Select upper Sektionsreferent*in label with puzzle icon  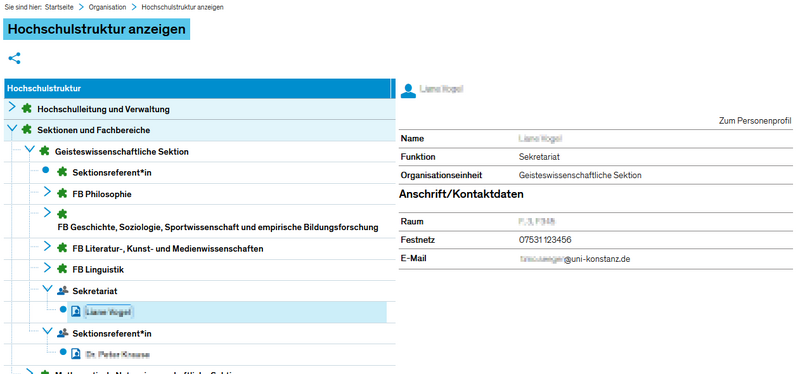click(x=112, y=172)
